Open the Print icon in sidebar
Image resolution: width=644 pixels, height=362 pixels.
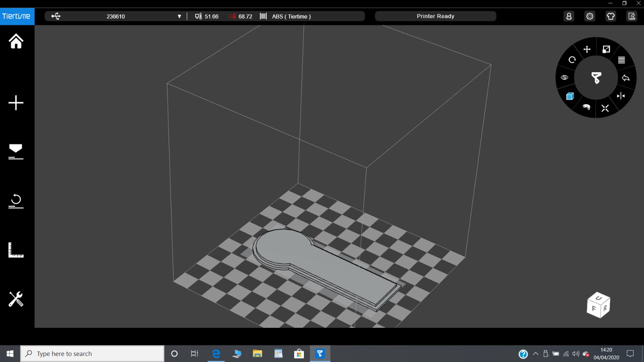(x=16, y=152)
